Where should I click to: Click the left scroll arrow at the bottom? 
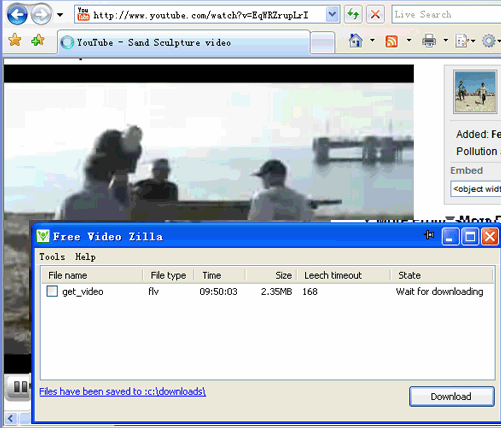[11, 418]
